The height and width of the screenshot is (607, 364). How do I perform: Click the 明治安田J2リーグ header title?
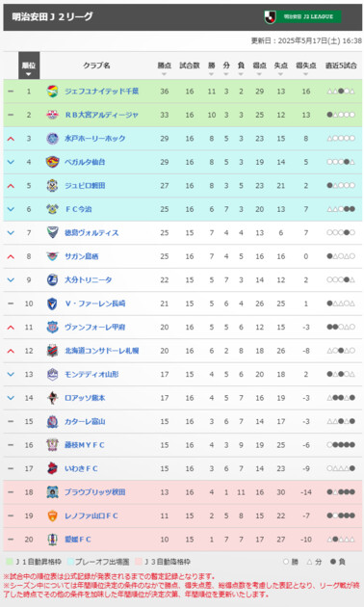(53, 17)
